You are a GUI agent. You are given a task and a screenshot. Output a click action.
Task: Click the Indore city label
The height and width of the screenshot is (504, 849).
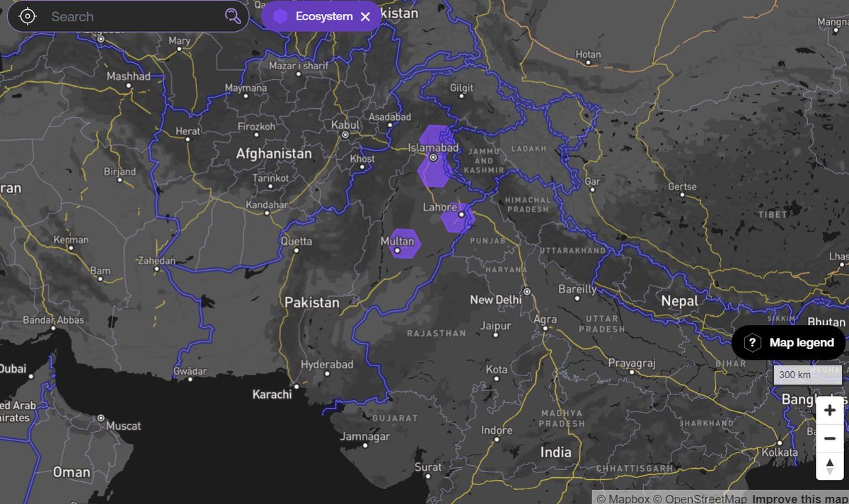click(x=497, y=430)
